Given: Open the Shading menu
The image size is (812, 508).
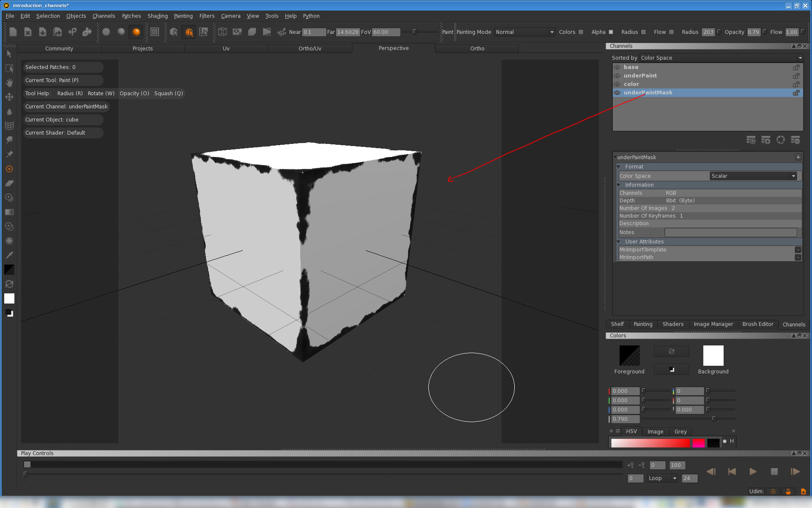Looking at the screenshot, I should pos(157,16).
